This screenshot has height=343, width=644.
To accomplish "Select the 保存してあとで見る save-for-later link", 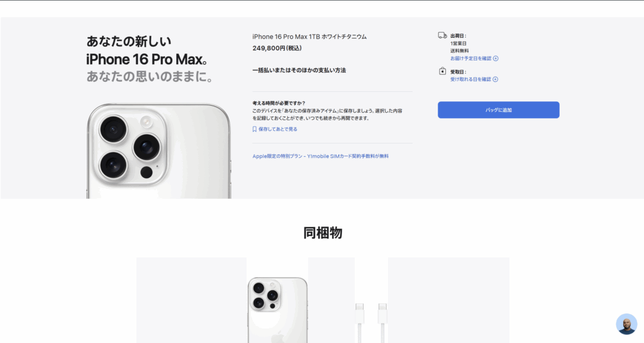I will point(277,129).
